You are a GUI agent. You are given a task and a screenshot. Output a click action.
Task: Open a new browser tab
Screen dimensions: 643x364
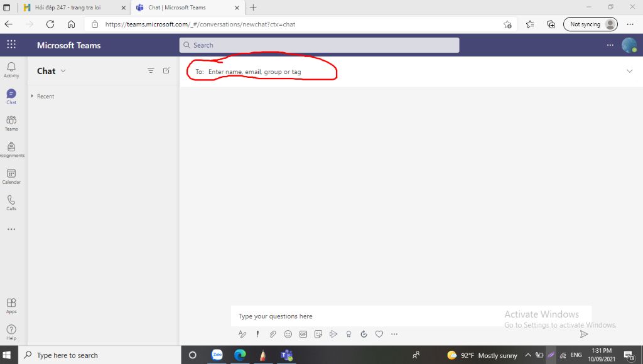(x=253, y=8)
